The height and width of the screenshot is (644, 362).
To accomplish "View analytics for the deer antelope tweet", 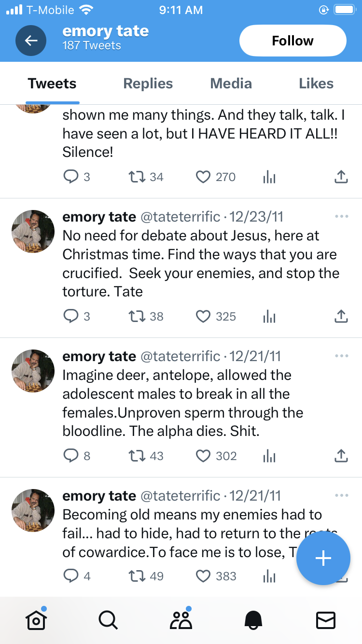I will pos(269,456).
